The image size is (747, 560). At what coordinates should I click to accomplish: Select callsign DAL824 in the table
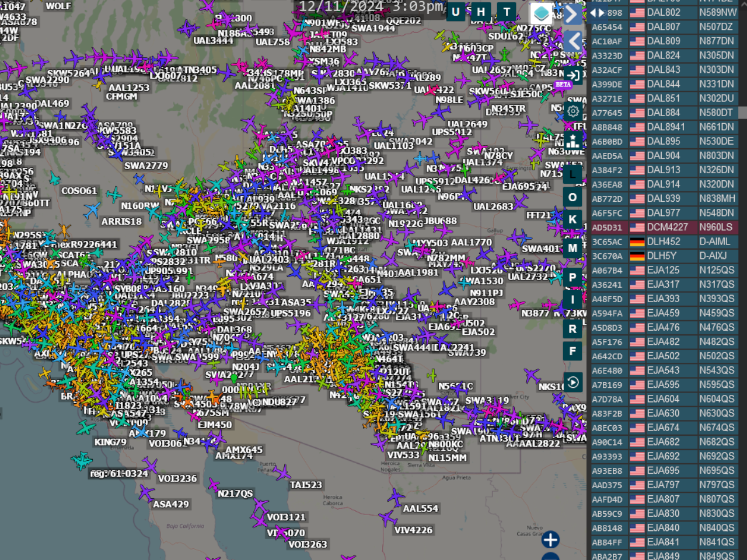click(x=664, y=55)
